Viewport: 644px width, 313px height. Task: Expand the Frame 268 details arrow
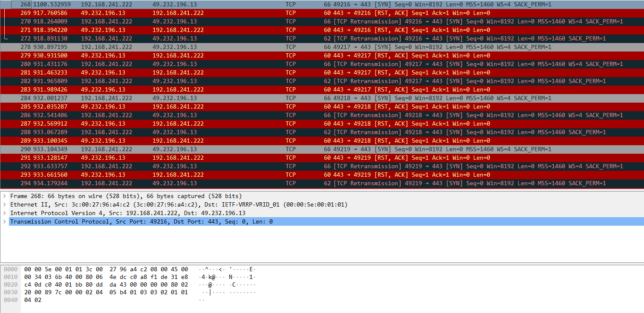pos(5,196)
